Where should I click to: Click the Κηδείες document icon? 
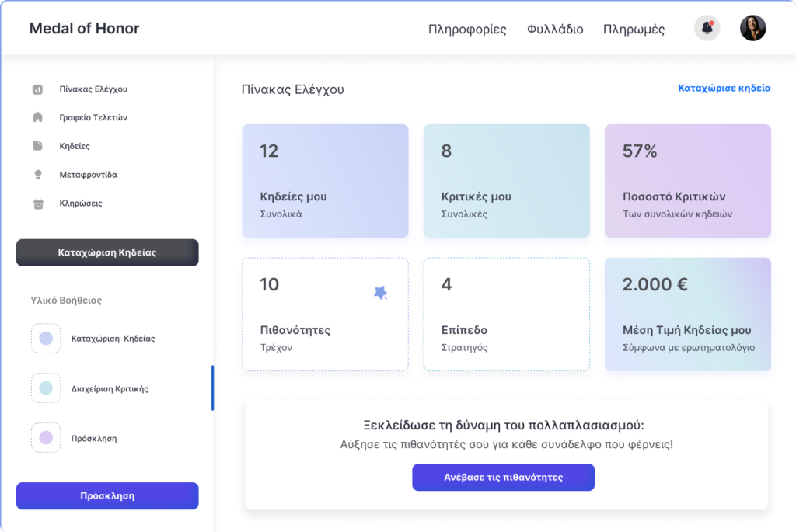37,146
